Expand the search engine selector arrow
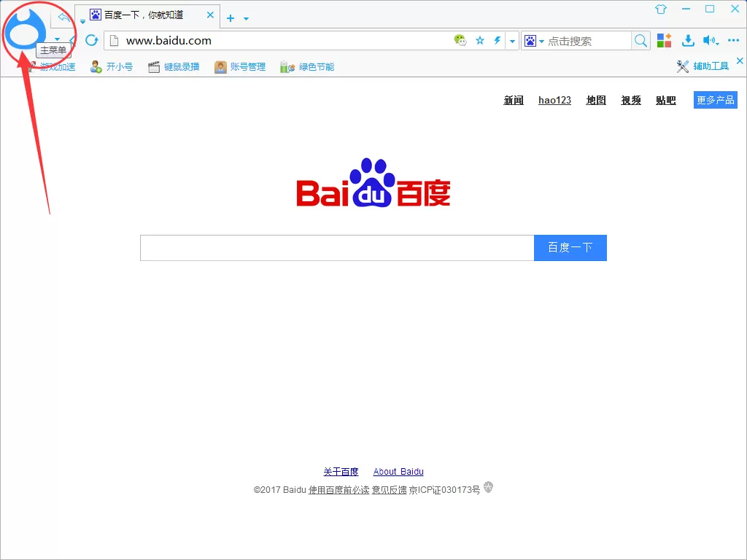This screenshot has width=747, height=560. pos(542,42)
